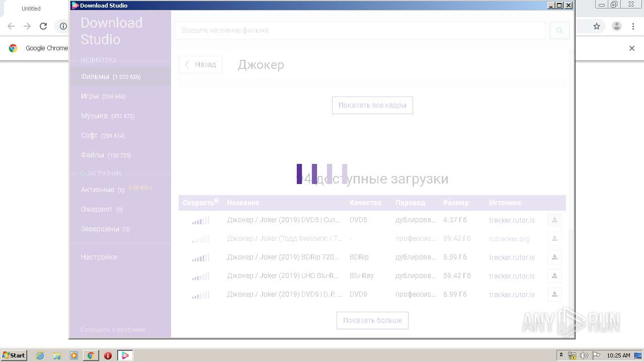Open Windows Explorer folder in taskbar
Viewport: 644px width, 362px height.
coord(57,355)
